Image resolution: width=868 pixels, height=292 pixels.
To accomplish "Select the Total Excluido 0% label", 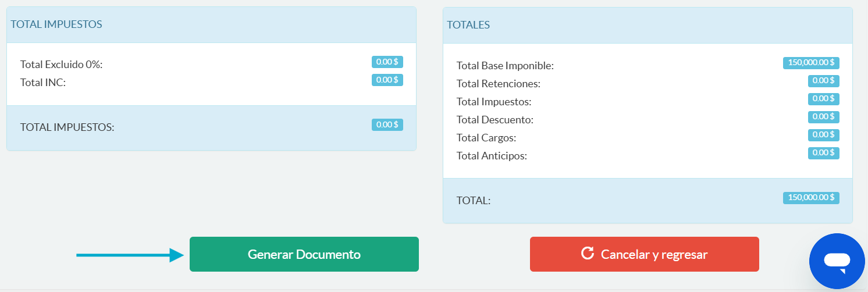I will [x=61, y=65].
